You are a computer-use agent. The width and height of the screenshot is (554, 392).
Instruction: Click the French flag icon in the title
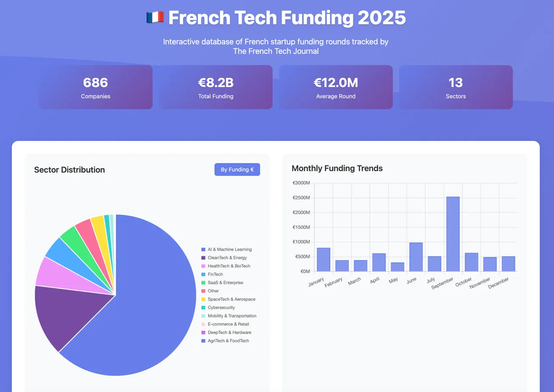click(155, 17)
